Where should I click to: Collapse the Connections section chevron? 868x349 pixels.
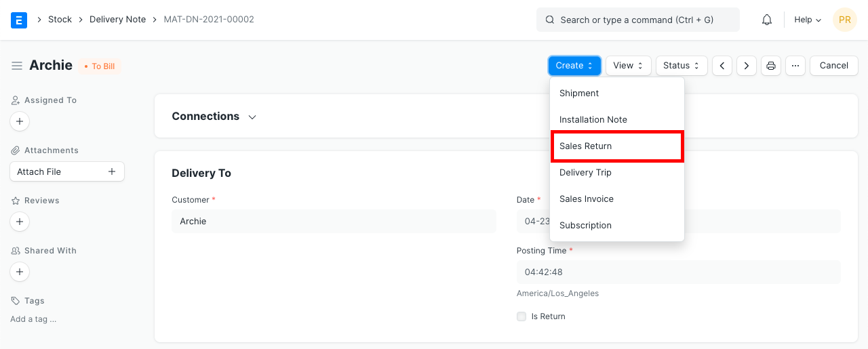(x=252, y=117)
